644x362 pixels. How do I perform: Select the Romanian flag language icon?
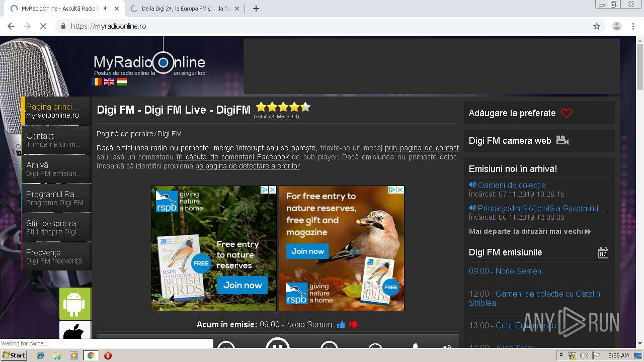tap(97, 81)
